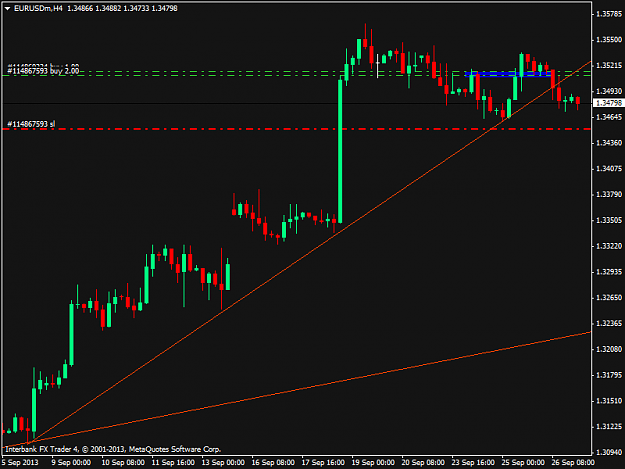
Task: Click the 10 Sep 08:00 time label
Action: click(123, 463)
